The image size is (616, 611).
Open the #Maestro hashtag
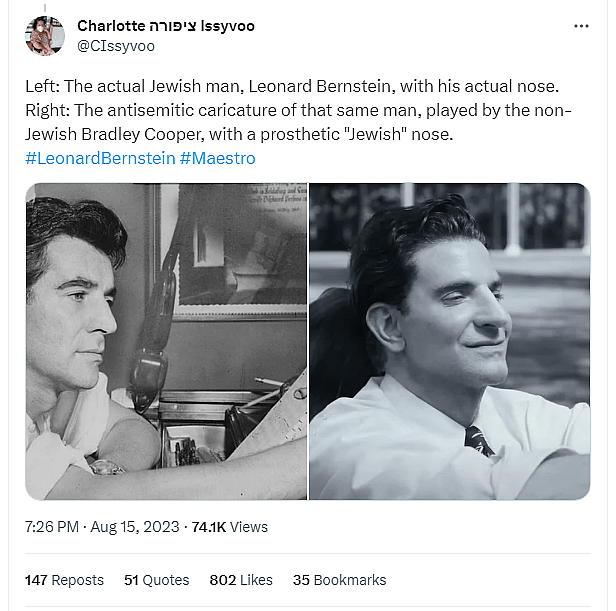point(218,159)
